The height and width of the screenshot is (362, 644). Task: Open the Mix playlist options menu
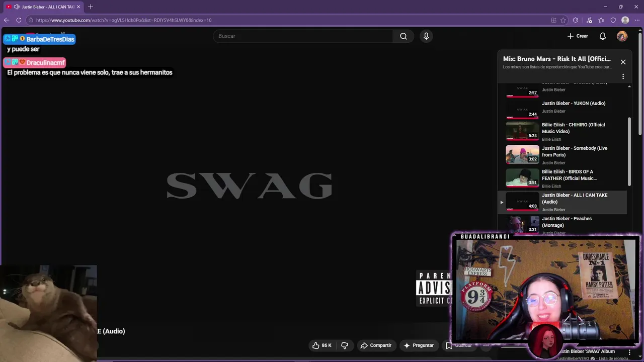coord(623,77)
